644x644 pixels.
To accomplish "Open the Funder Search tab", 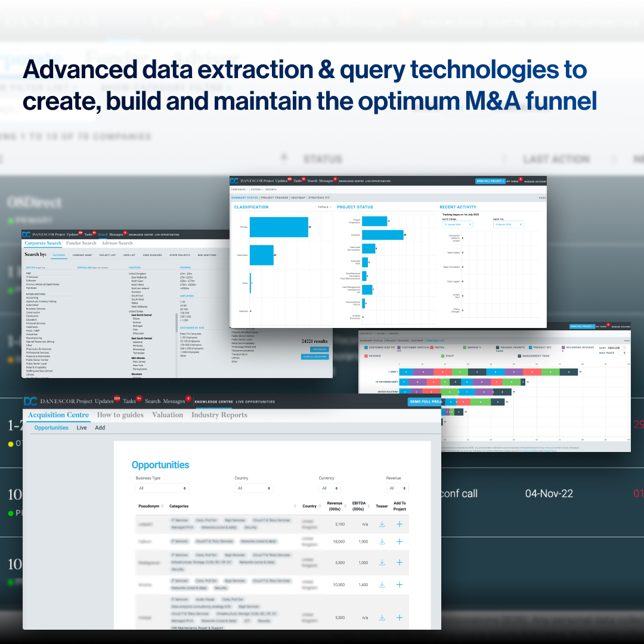I will coord(81,243).
